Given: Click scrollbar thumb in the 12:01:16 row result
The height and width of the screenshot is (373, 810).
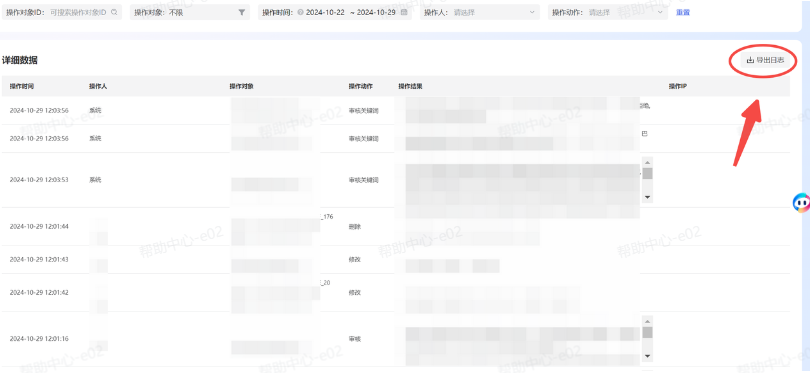Looking at the screenshot, I should coord(647,332).
